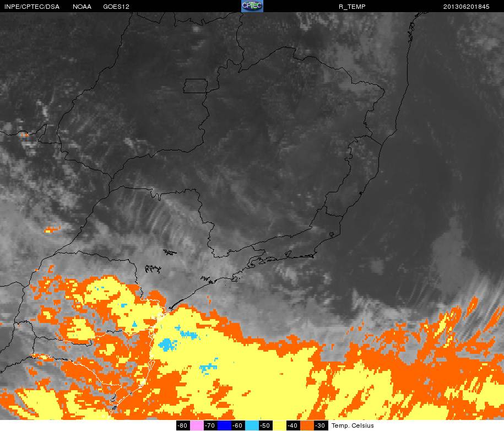This screenshot has width=504, height=431.
Task: Select the cyan legend color swatch
Action: coord(252,425)
